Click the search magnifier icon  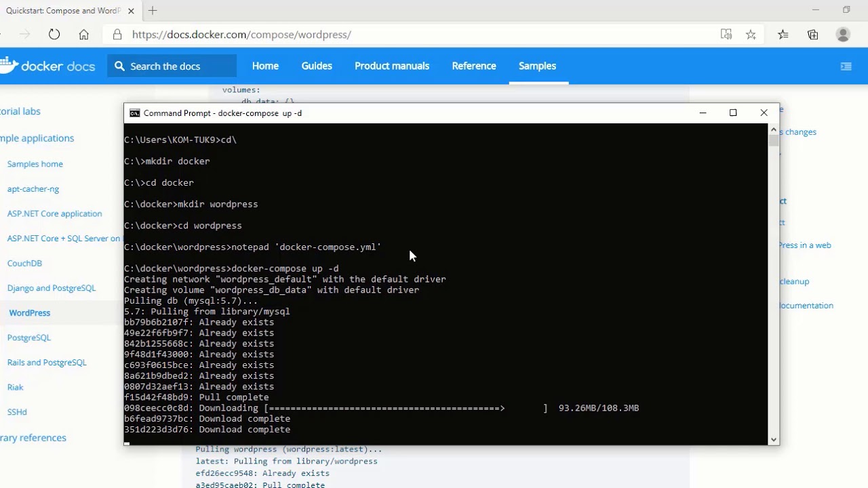coord(120,66)
